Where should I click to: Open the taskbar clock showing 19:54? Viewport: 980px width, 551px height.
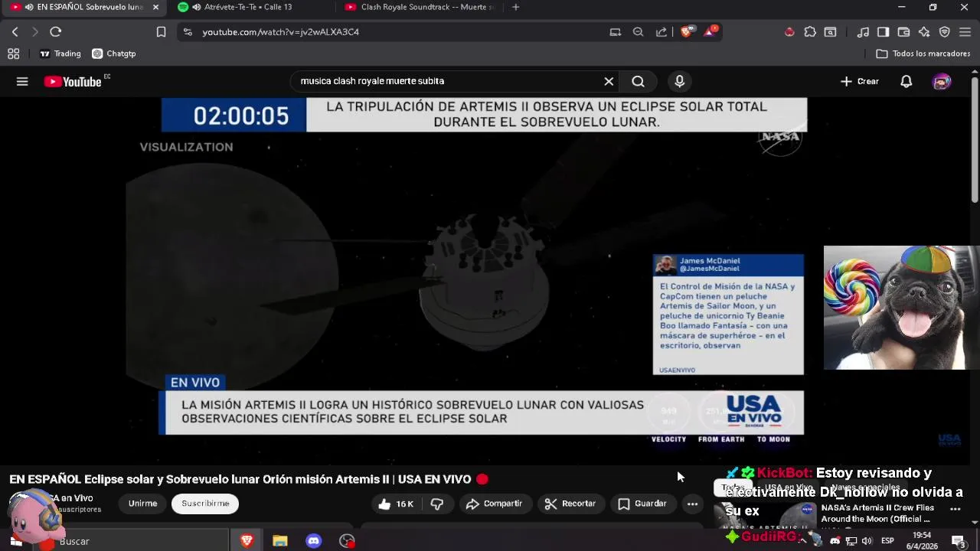point(922,541)
